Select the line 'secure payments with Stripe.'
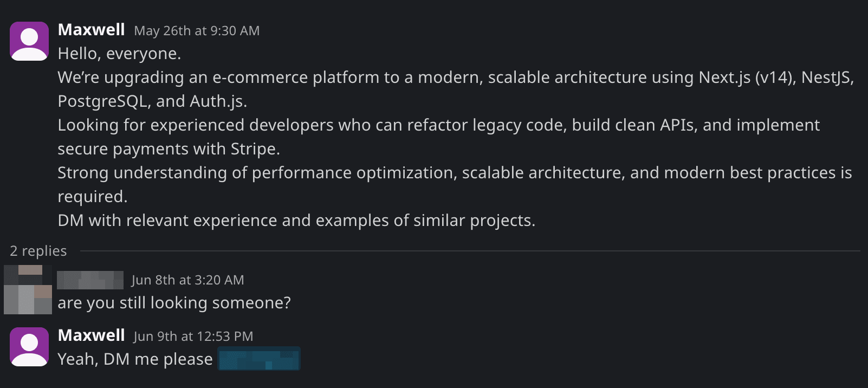This screenshot has height=388, width=868. 169,149
